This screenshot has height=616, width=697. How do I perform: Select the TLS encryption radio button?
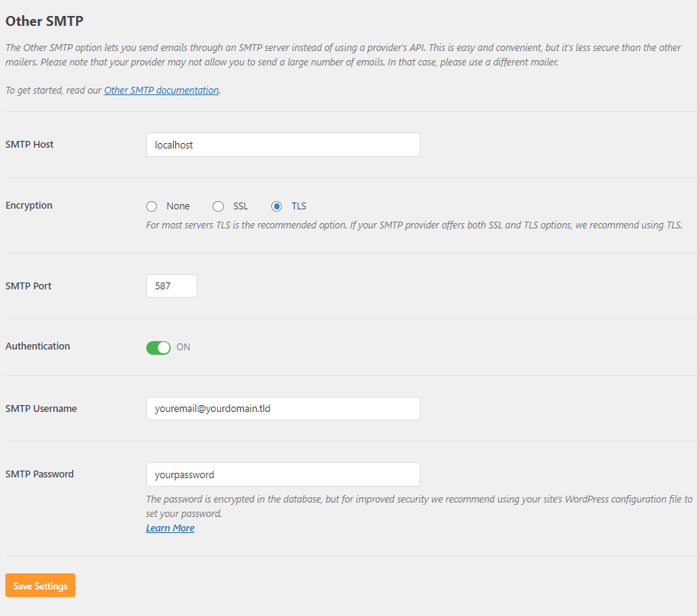point(277,206)
